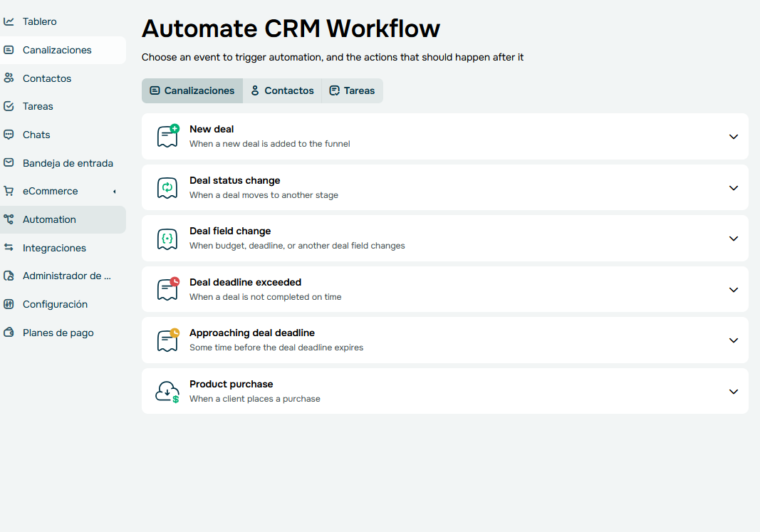This screenshot has width=760, height=532.
Task: Open Tablero from the sidebar
Action: pos(40,21)
